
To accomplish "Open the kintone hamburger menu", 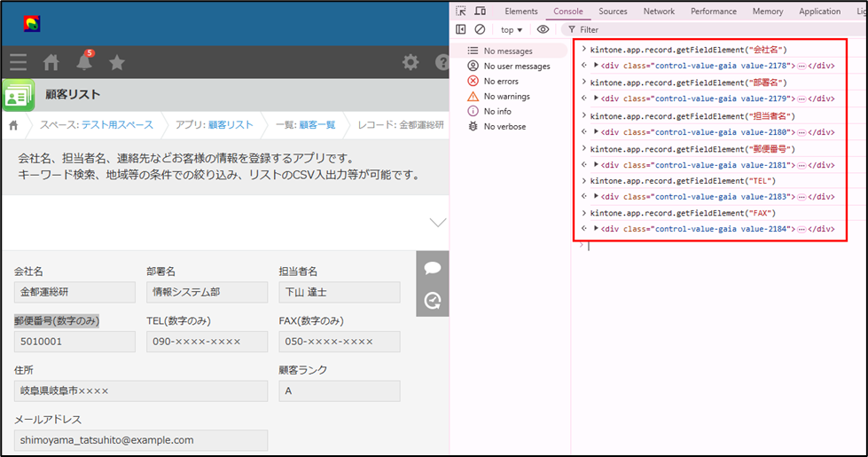I will pos(19,62).
